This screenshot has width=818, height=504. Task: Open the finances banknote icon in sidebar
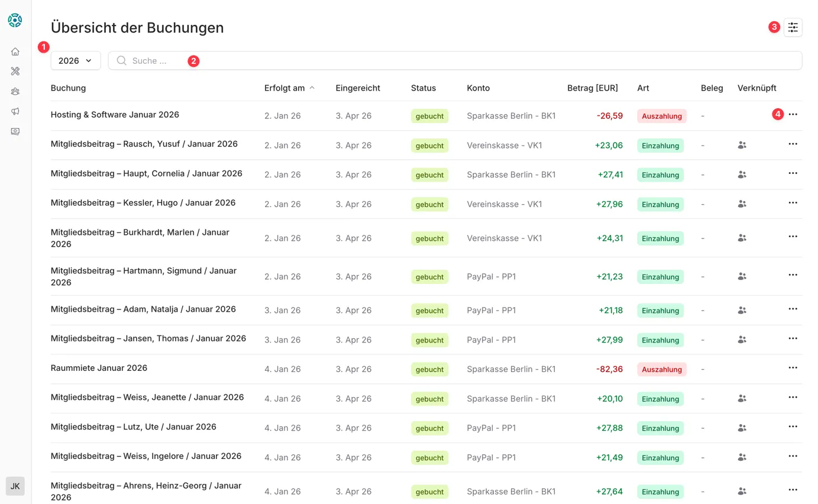coord(15,131)
